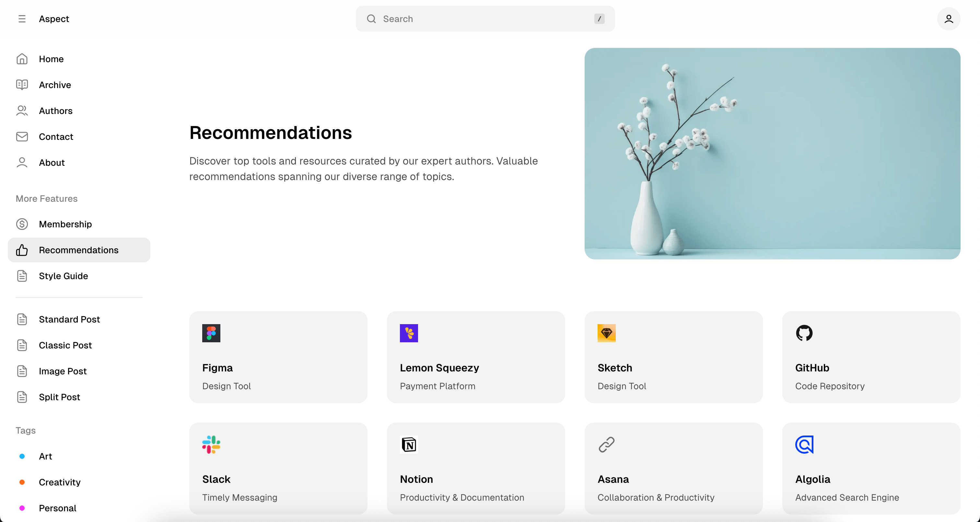980x522 pixels.
Task: Click the Contact envelope icon
Action: (x=22, y=136)
